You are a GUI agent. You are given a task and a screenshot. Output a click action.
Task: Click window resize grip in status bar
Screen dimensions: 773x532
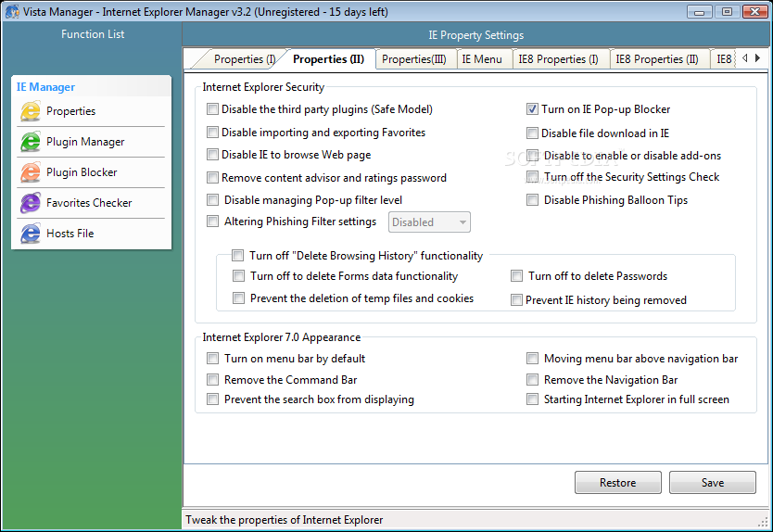[764, 522]
